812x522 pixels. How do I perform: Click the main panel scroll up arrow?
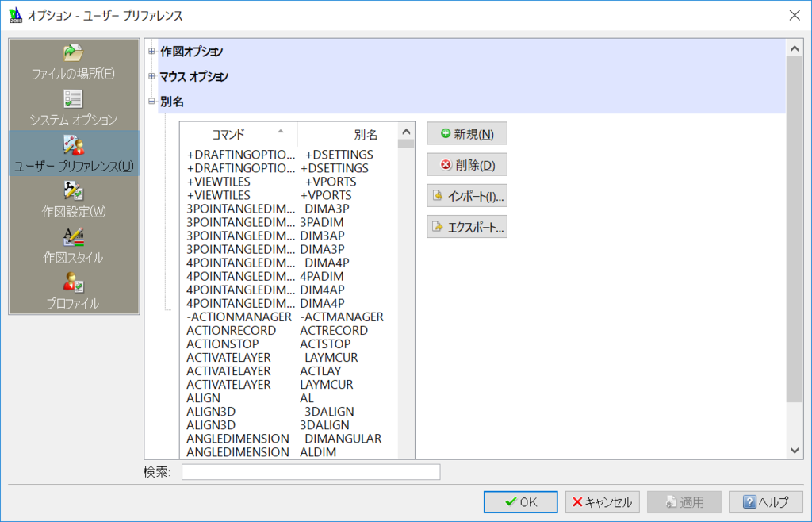(x=795, y=48)
